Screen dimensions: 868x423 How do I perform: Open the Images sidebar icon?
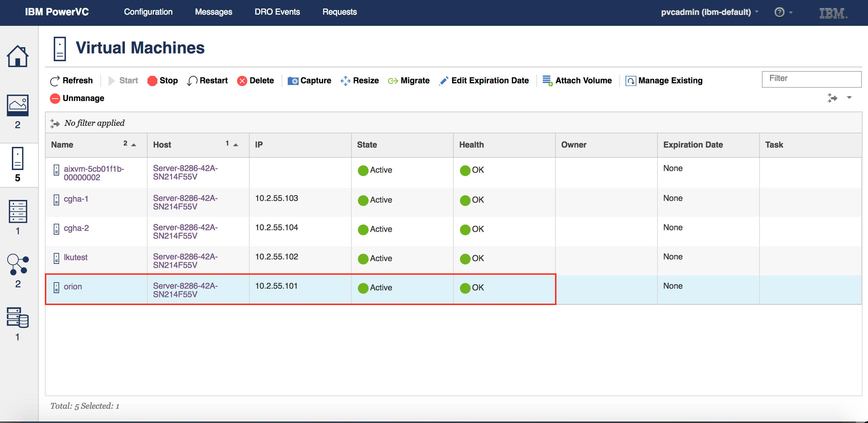[x=18, y=105]
